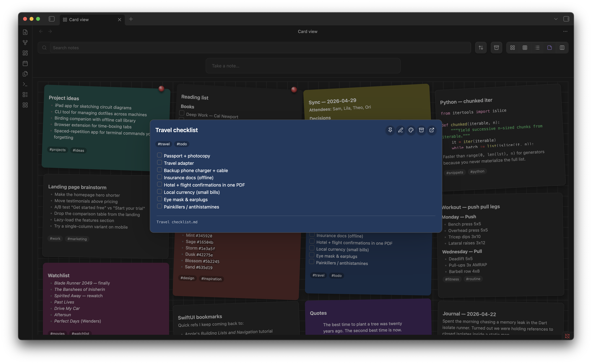Click the Journal — 2026-04-22 card title
This screenshot has height=364, width=592.
pyautogui.click(x=469, y=314)
